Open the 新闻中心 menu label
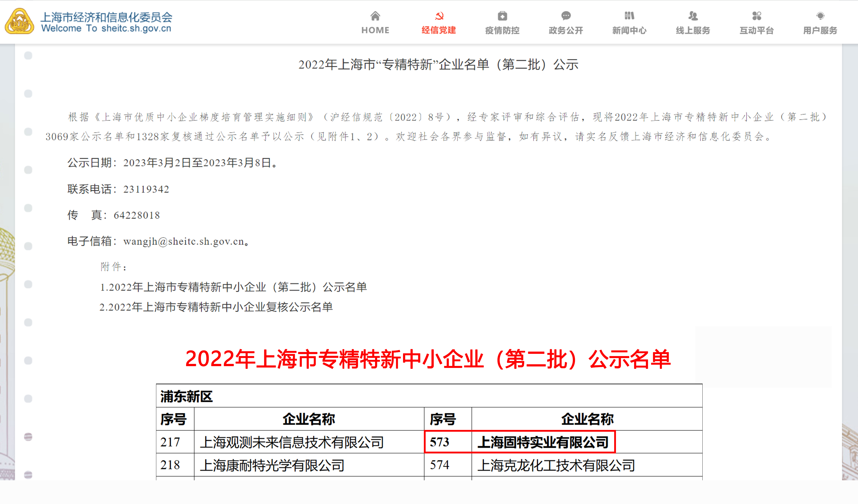 pos(629,30)
